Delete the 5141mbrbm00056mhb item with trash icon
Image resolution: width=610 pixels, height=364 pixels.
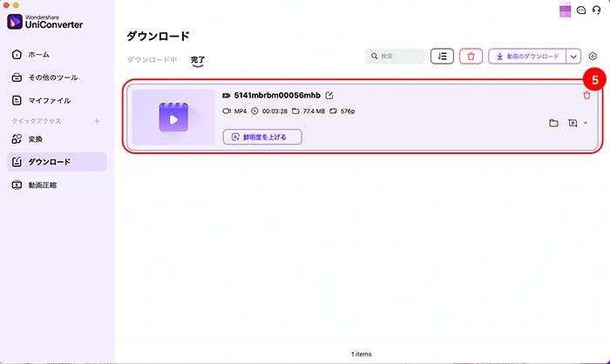click(586, 95)
